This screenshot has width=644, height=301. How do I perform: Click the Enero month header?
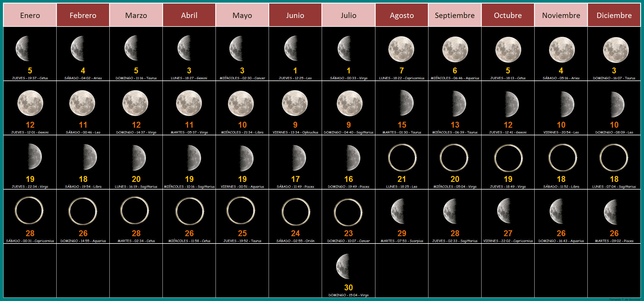[30, 15]
